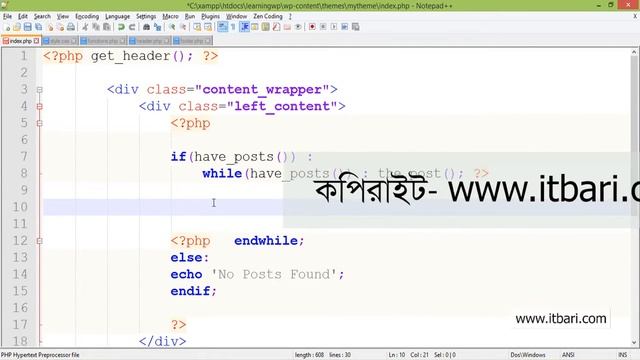
Task: Switch to the fifth document tab
Action: (192, 41)
